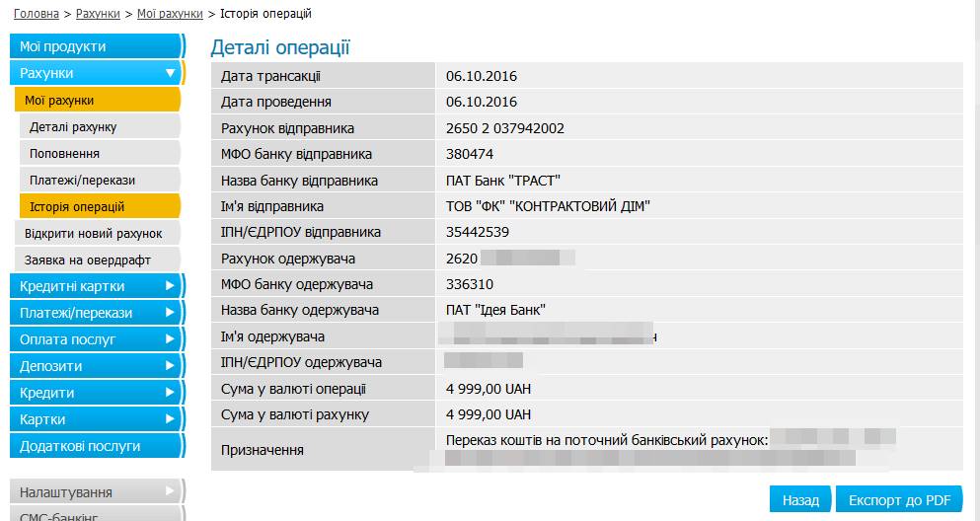Click the Назад button
This screenshot has width=980, height=521.
(800, 499)
